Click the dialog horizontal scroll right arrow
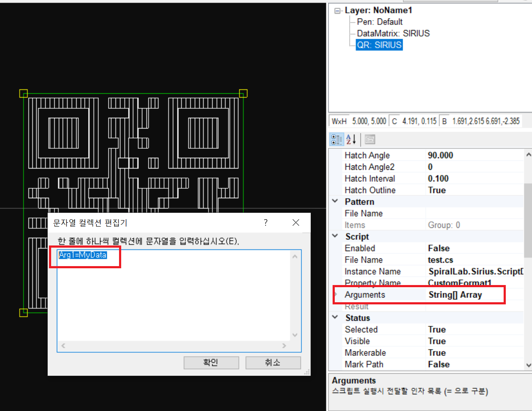 click(284, 346)
